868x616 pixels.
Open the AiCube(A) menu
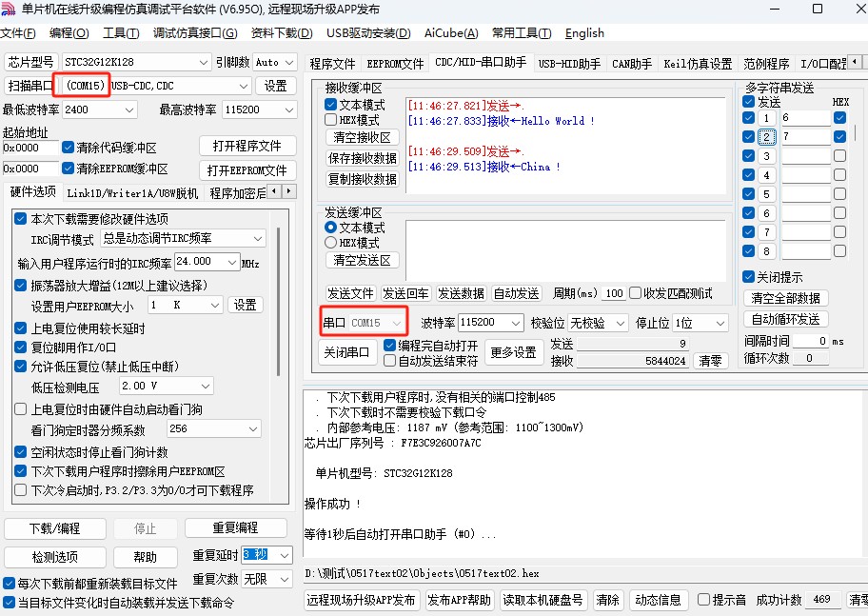[x=451, y=33]
